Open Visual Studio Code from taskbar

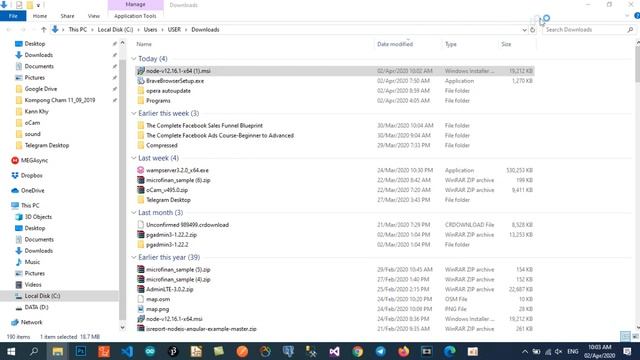pyautogui.click(x=127, y=351)
